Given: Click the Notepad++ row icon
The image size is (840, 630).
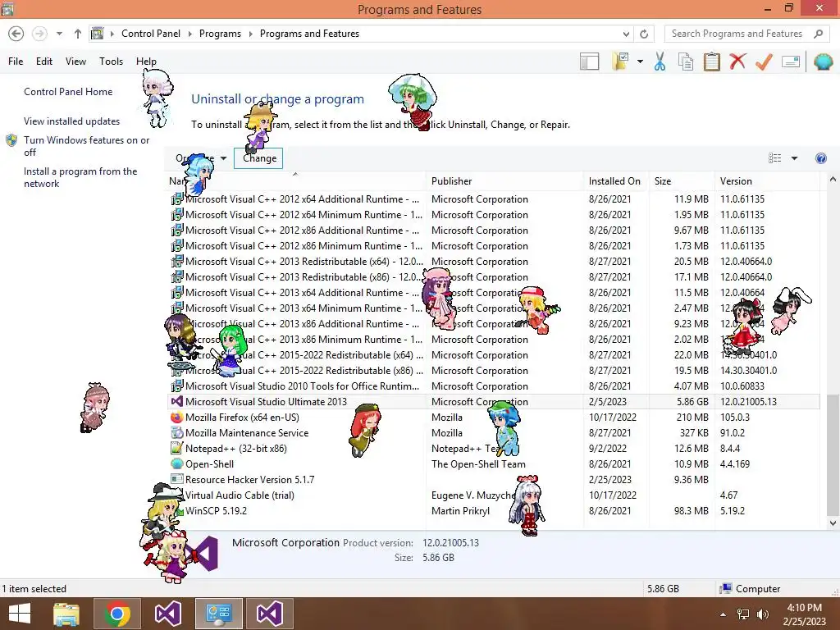Looking at the screenshot, I should 176,449.
